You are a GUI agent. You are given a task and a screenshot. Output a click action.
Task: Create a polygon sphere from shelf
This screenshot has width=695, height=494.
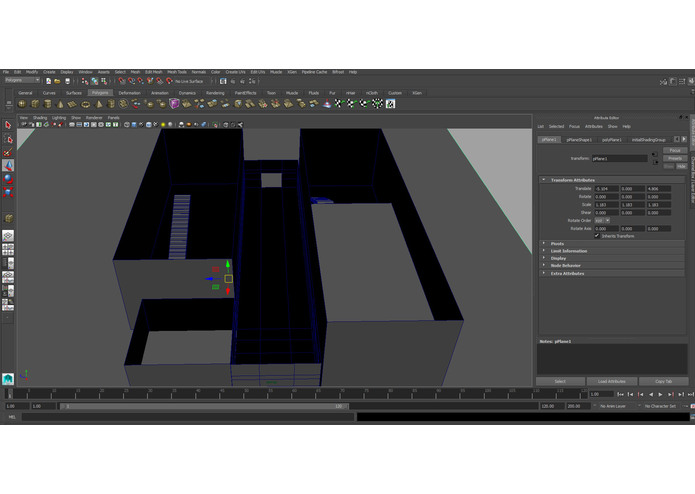pos(22,104)
